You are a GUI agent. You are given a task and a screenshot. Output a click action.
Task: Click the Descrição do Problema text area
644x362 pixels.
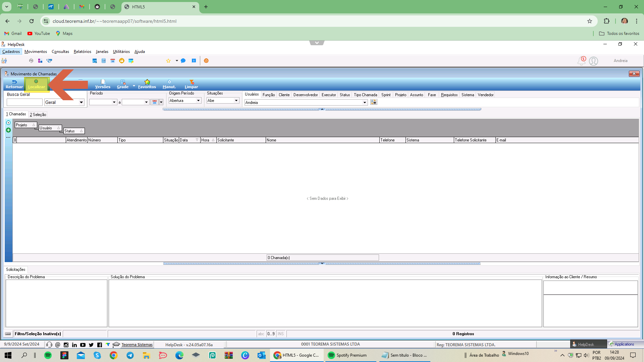[x=56, y=303]
